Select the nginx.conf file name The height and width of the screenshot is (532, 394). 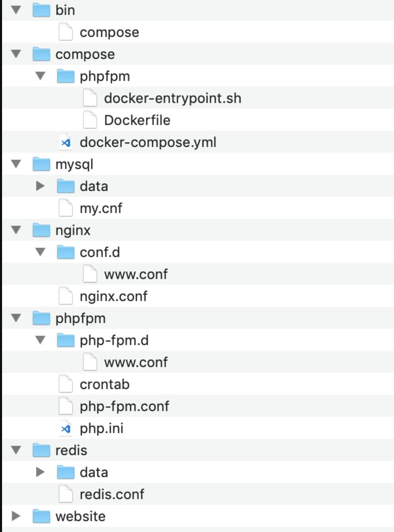pos(113,296)
